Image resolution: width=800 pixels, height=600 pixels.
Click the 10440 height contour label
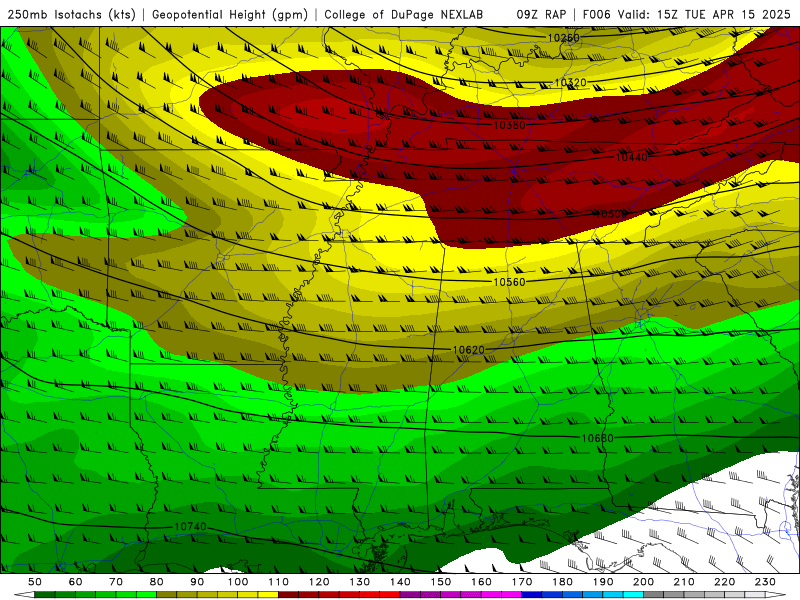(x=632, y=158)
